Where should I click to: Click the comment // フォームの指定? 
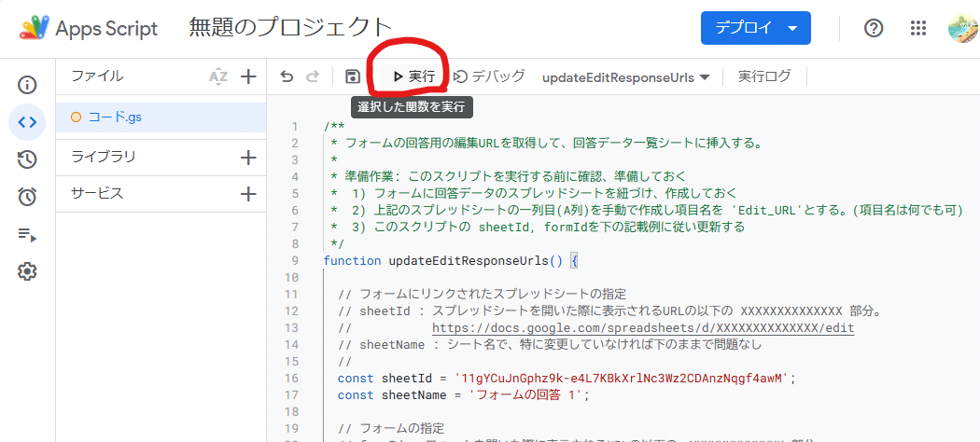click(391, 429)
